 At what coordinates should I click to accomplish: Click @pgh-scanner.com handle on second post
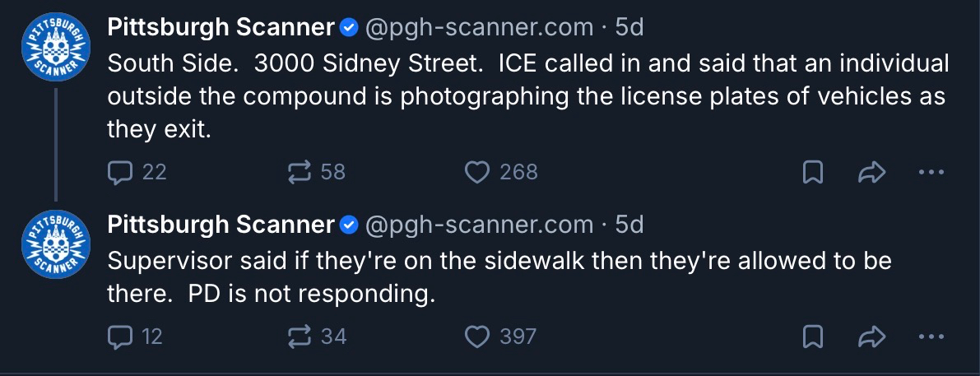(478, 224)
